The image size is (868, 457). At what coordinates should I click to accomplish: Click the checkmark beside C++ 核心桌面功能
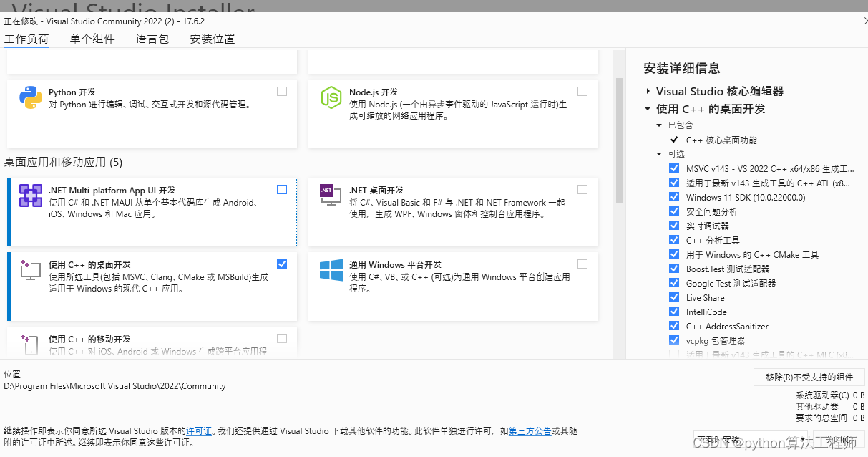pyautogui.click(x=674, y=140)
